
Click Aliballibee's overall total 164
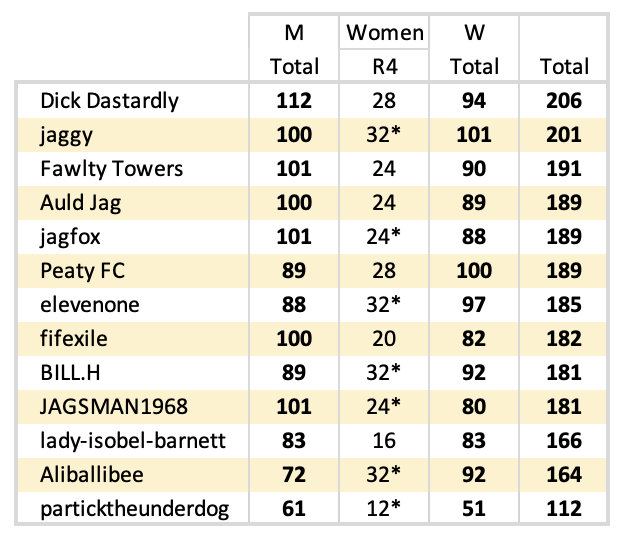(564, 475)
